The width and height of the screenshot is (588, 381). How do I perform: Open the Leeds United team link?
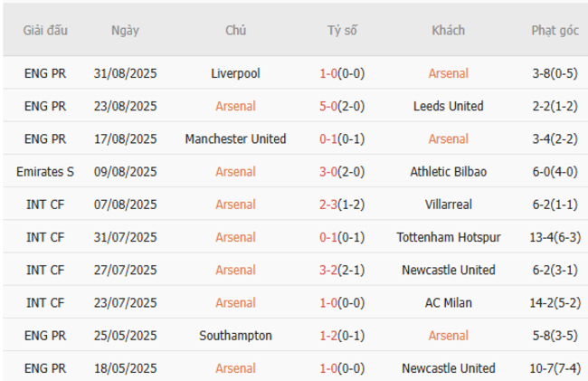pos(448,106)
